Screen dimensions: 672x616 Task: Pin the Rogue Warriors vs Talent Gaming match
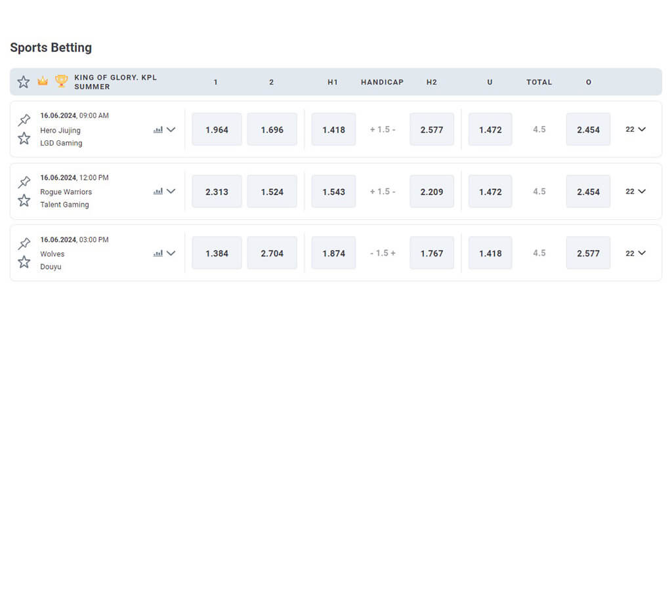(x=24, y=182)
